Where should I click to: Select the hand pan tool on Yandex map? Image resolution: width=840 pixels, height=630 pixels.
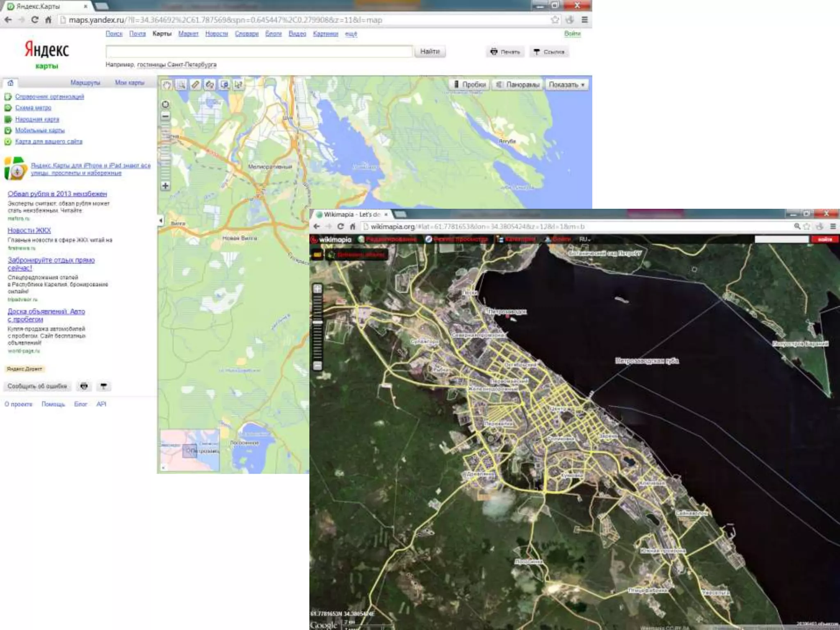tap(167, 85)
